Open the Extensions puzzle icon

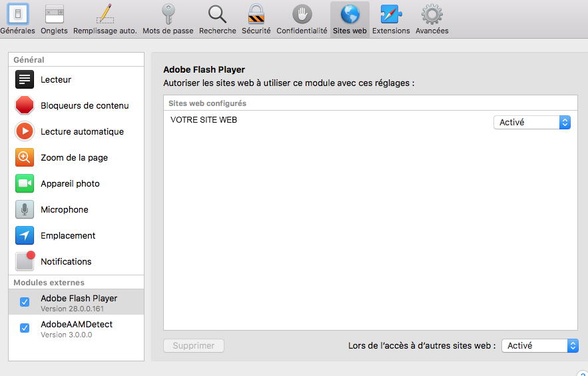[x=391, y=14]
